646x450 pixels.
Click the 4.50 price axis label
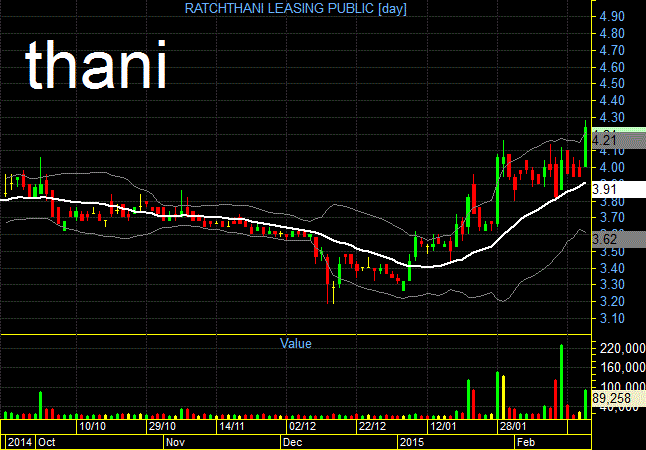click(x=613, y=84)
